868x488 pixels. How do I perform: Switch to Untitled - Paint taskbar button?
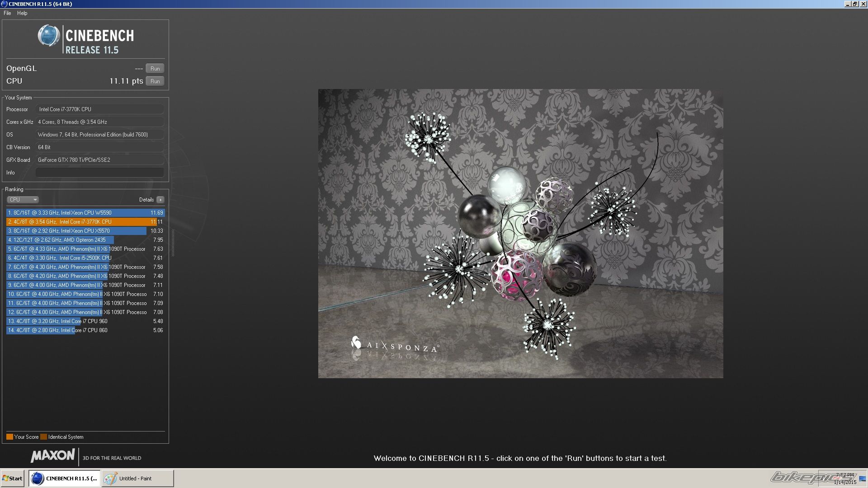click(137, 479)
